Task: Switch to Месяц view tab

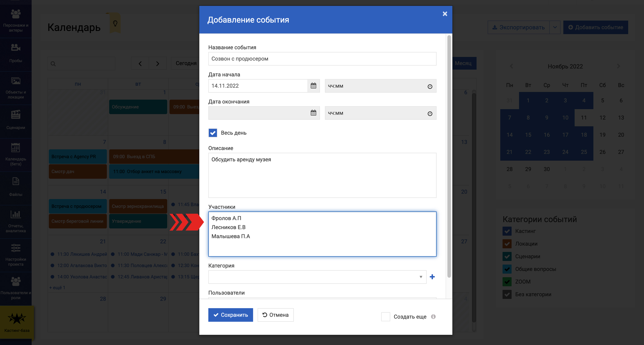Action: click(x=464, y=63)
